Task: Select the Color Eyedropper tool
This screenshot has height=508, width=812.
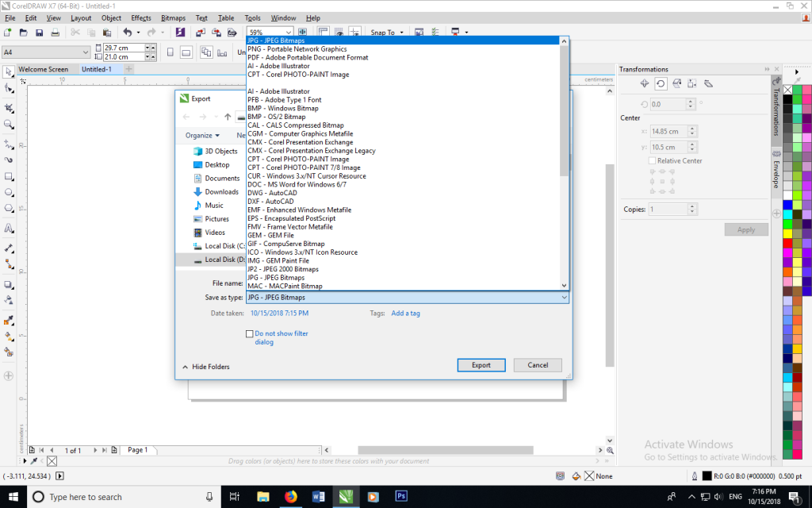Action: coord(8,321)
